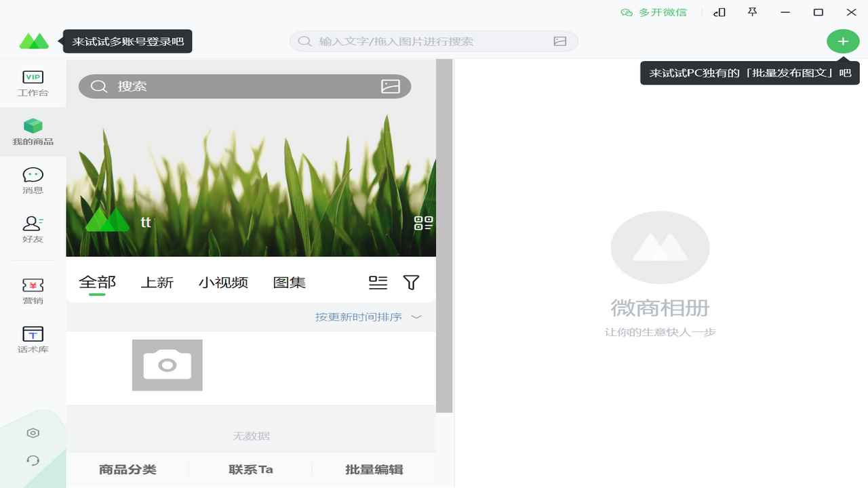The width and height of the screenshot is (868, 488).
Task: Switch to the 上新 tab
Action: point(157,282)
